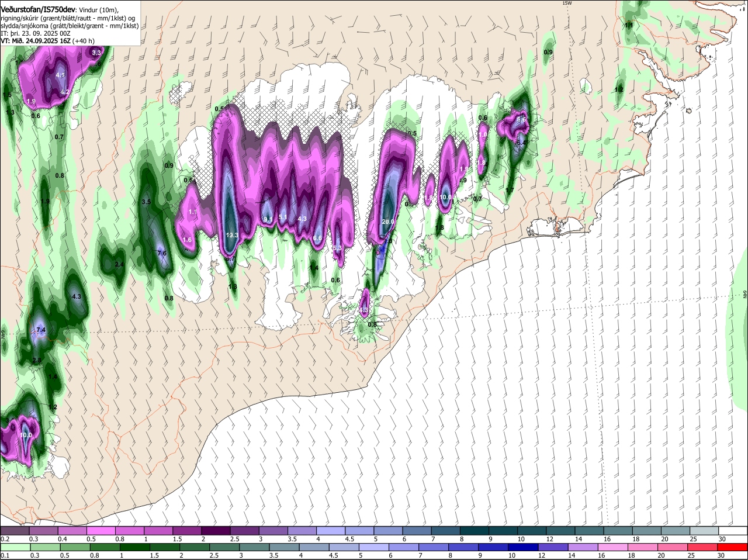The width and height of the screenshot is (748, 560).
Task: Click the 7.4 precipitation value on the map
Action: click(x=41, y=330)
